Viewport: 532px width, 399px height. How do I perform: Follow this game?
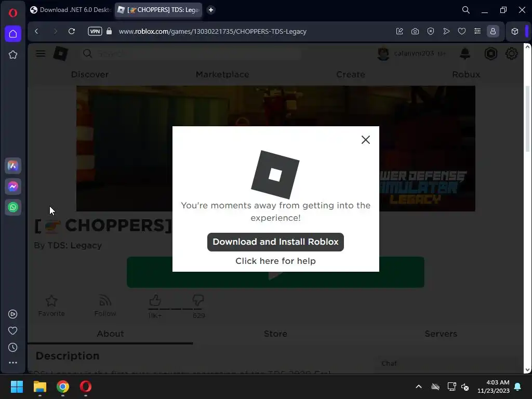click(x=105, y=305)
